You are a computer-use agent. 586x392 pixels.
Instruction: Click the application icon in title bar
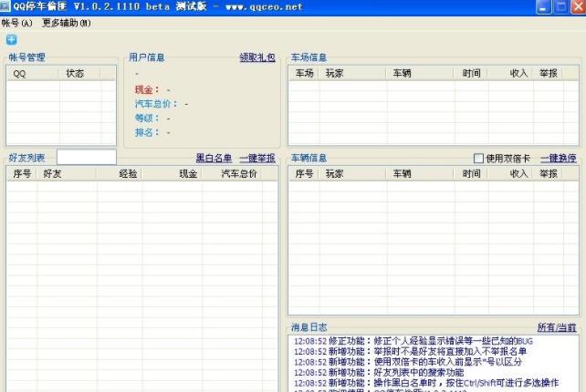coord(5,6)
